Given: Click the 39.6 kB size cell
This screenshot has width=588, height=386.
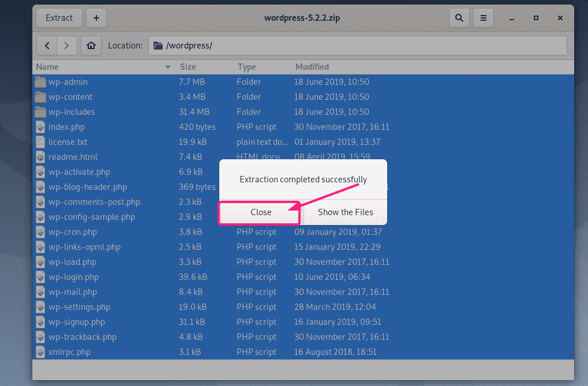Looking at the screenshot, I should [x=193, y=277].
